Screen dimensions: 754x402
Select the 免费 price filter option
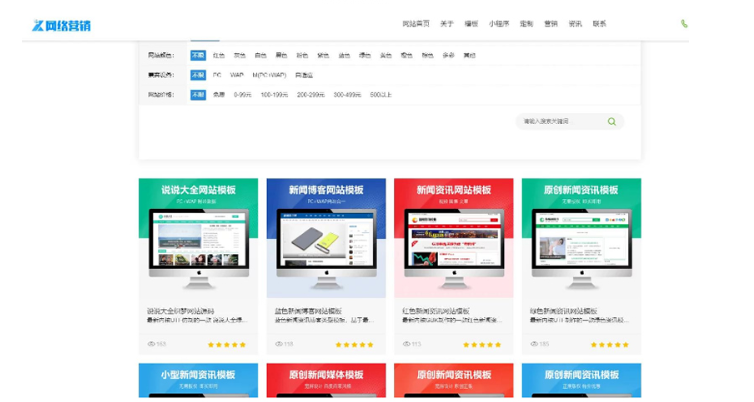pos(218,95)
